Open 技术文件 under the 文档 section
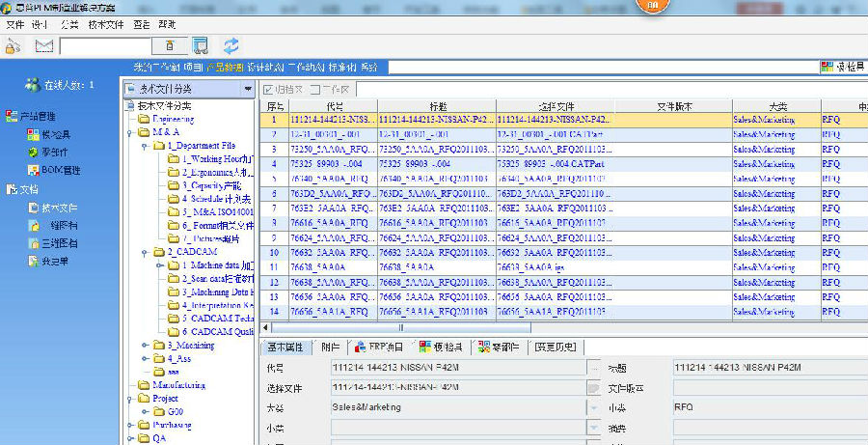The width and height of the screenshot is (868, 445). point(58,208)
